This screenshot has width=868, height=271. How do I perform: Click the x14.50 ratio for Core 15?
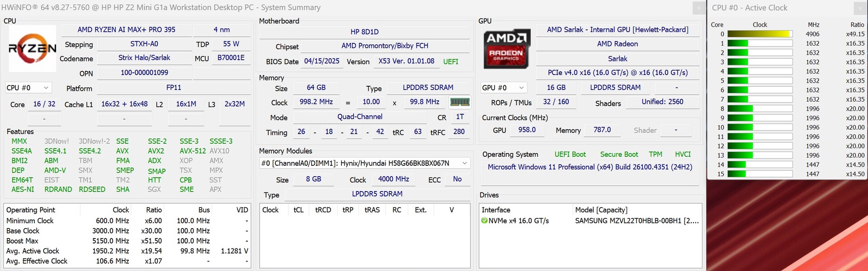pyautogui.click(x=855, y=174)
